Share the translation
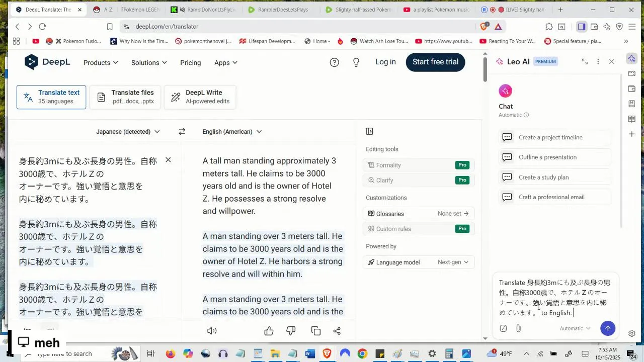 337,331
